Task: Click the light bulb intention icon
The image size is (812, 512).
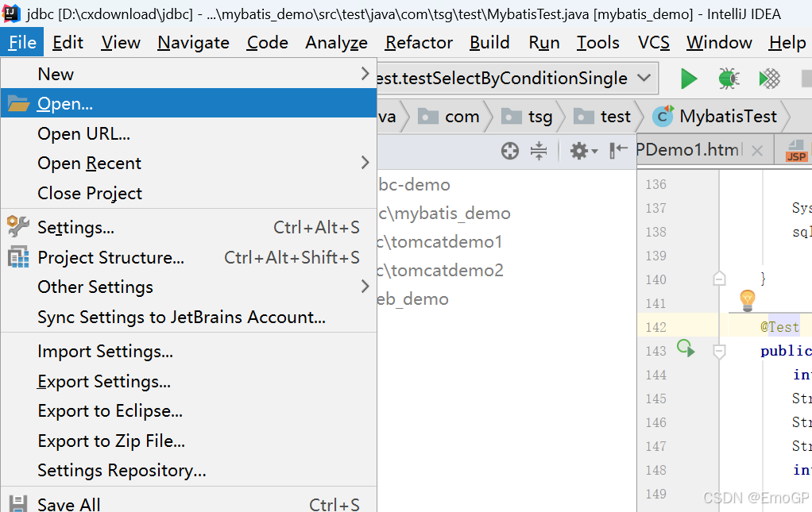Action: (748, 300)
